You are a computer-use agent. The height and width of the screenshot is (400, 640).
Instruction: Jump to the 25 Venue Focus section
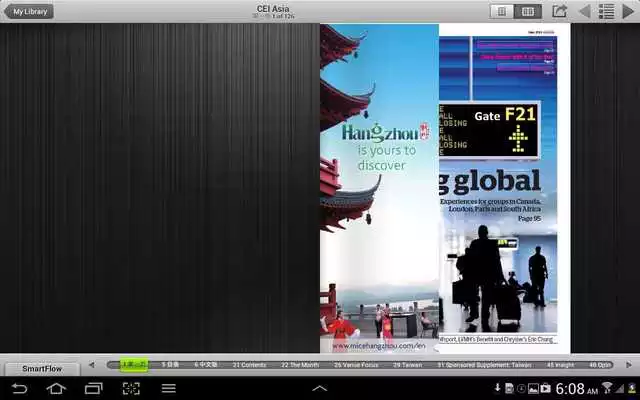[356, 365]
